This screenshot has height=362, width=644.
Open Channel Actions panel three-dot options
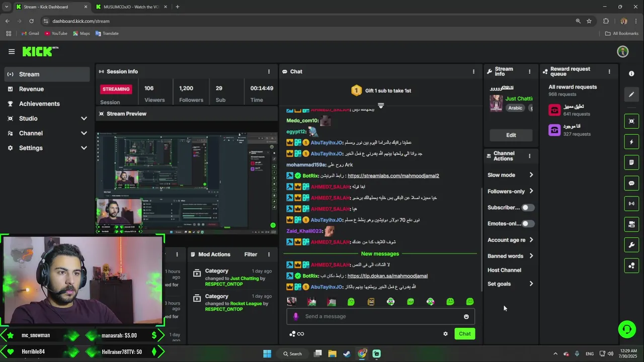529,156
